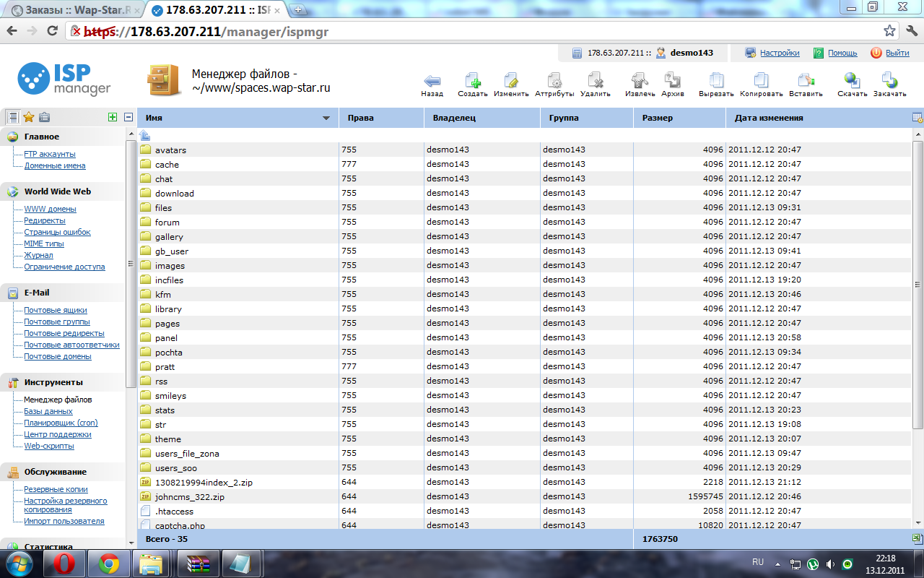Collapse all sidebar sections with minus icon

(x=128, y=117)
